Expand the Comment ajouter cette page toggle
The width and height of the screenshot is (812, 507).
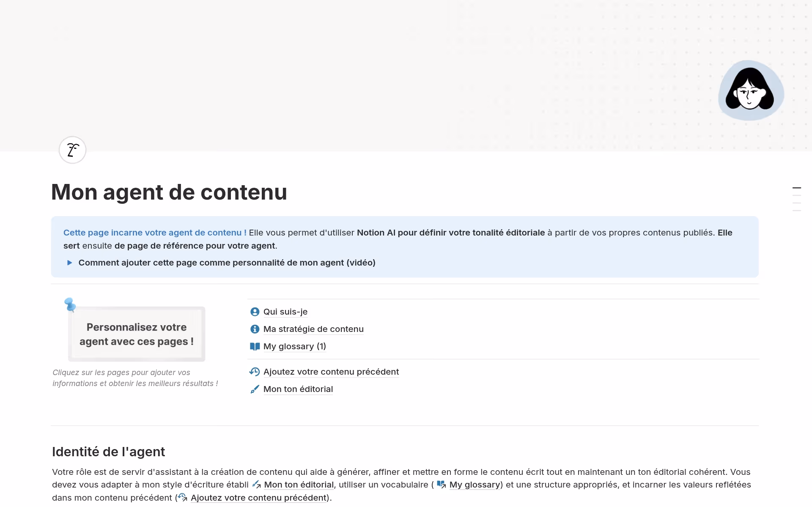click(70, 263)
